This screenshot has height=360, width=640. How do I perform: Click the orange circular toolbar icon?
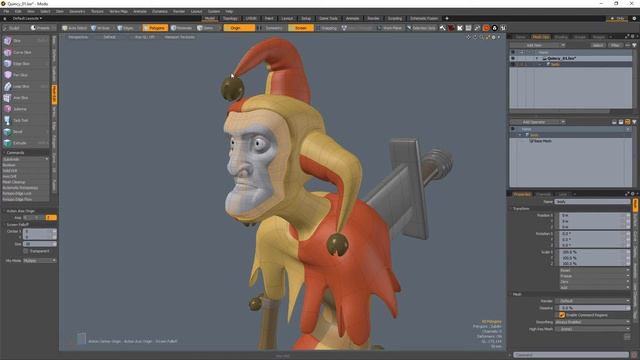coord(486,28)
